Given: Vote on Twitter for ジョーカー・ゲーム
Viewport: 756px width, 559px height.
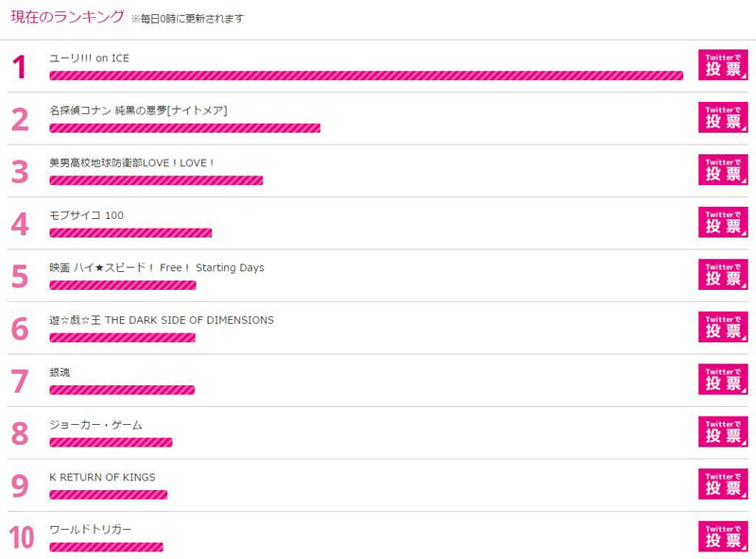Looking at the screenshot, I should [723, 432].
